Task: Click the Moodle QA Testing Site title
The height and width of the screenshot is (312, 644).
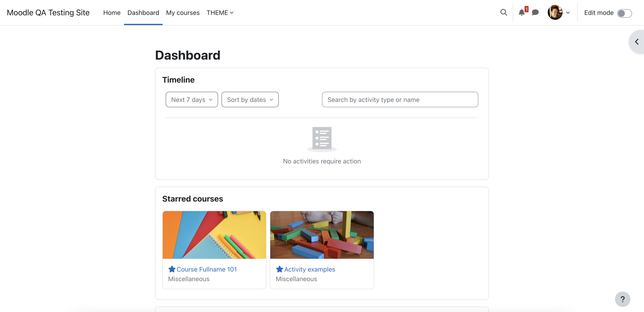Action: 48,13
